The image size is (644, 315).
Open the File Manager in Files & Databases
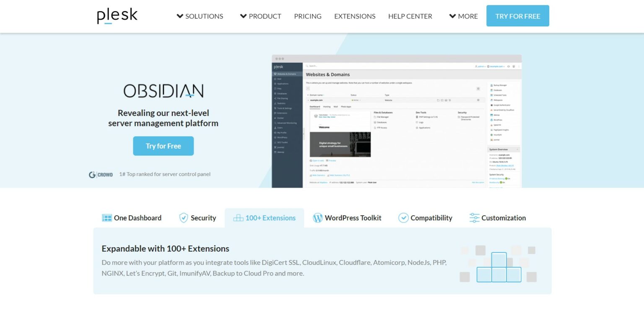pyautogui.click(x=382, y=117)
